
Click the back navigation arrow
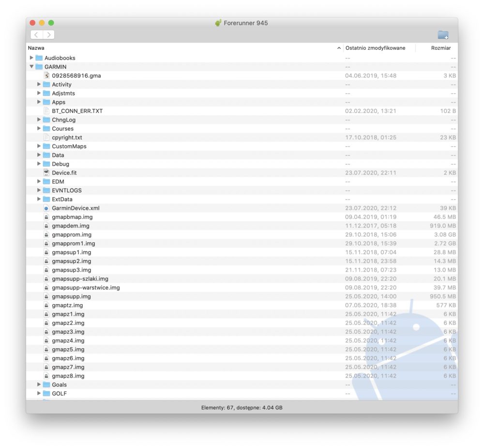pos(36,34)
